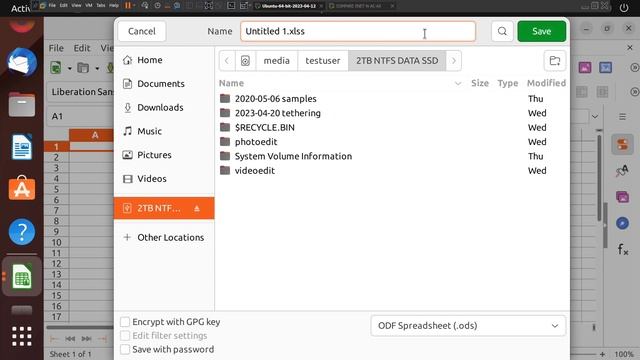Open Help from the dock
The height and width of the screenshot is (360, 640).
(x=22, y=232)
